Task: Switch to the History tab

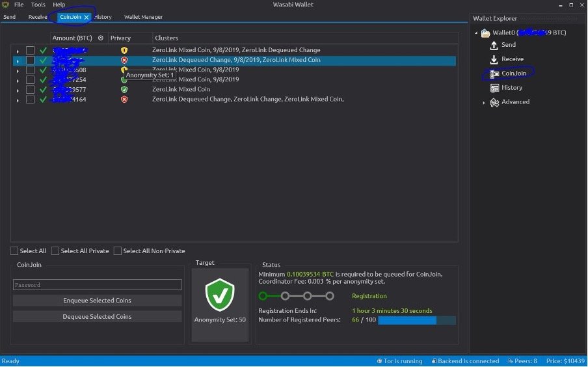Action: coord(103,17)
